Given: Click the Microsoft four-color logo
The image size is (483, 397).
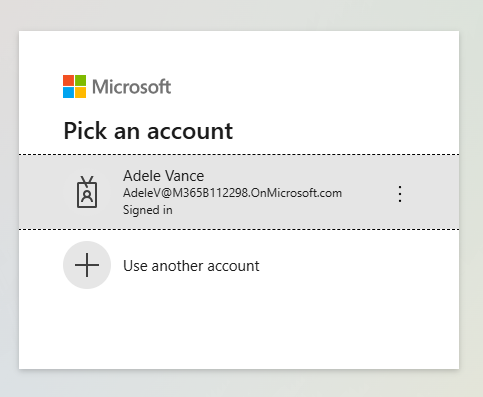Looking at the screenshot, I should pyautogui.click(x=74, y=87).
